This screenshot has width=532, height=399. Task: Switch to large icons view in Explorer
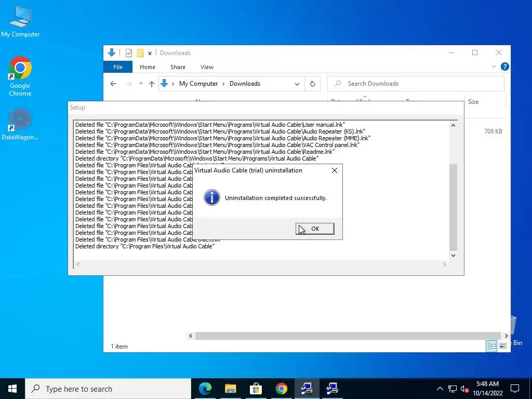503,346
